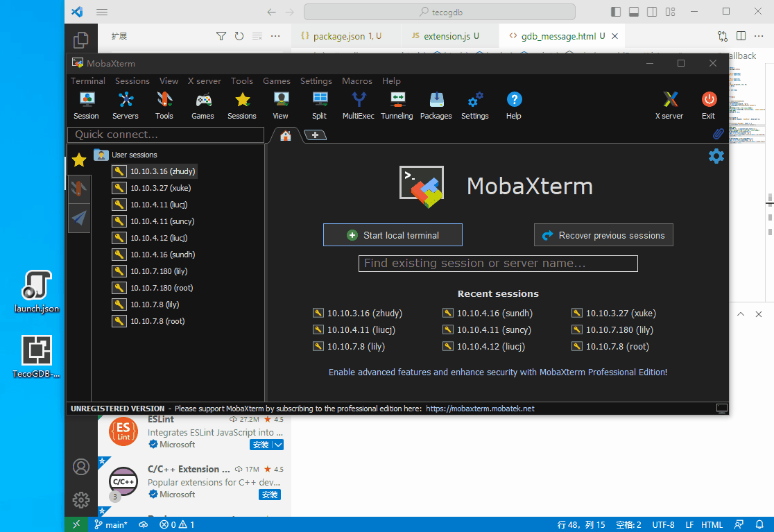Viewport: 774px width, 532px height.
Task: Open the Tools toolbar icon
Action: 164,105
